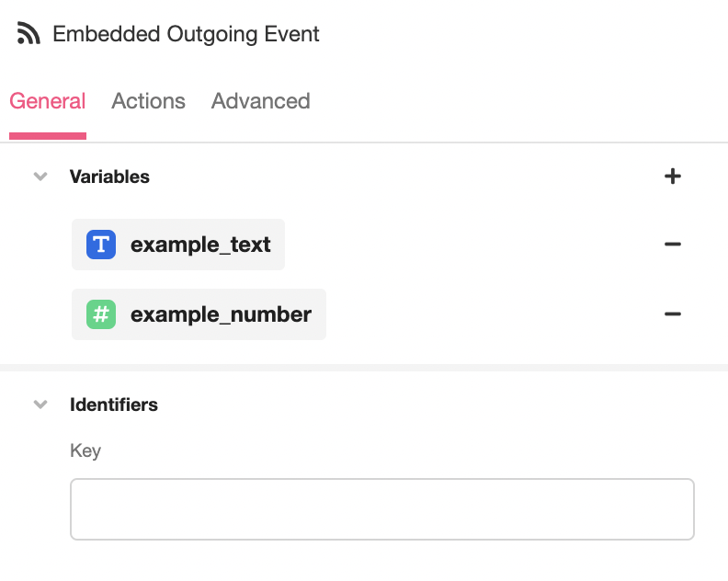Remove the example_number variable
The image size is (728, 581).
coord(672,314)
